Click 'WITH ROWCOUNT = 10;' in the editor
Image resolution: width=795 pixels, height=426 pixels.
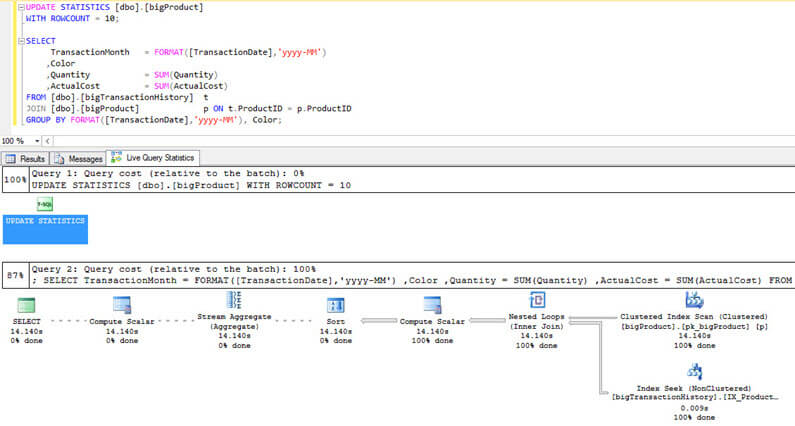coord(73,18)
